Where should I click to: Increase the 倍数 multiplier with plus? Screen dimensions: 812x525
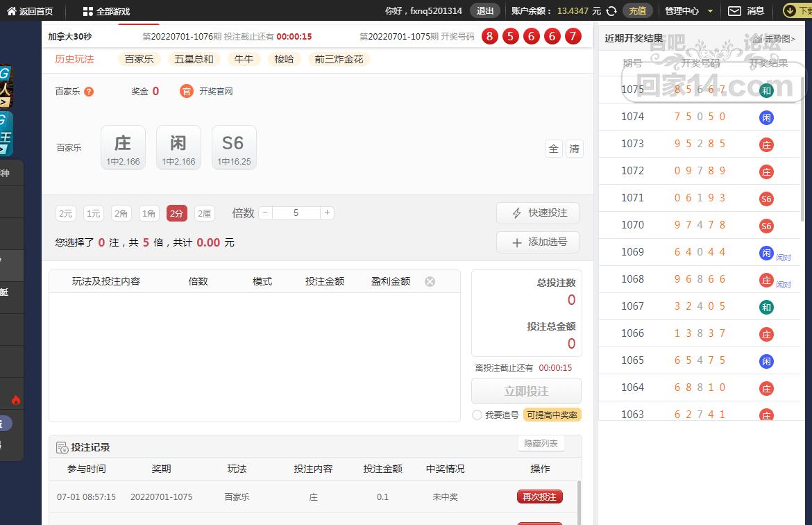point(327,213)
